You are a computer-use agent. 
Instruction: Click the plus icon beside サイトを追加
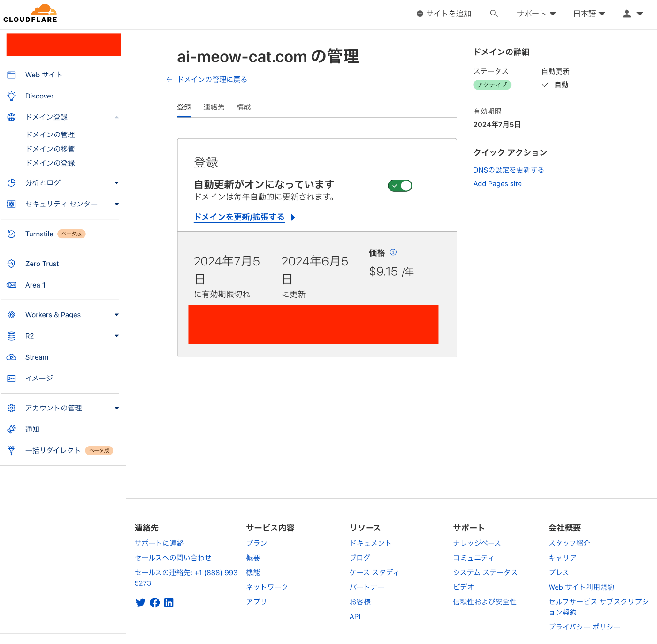pos(420,14)
